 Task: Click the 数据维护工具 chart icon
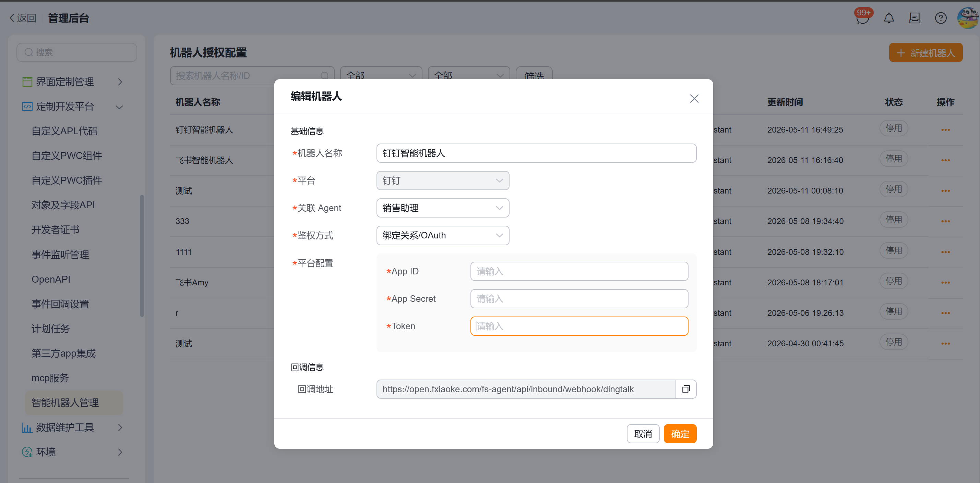pyautogui.click(x=27, y=428)
